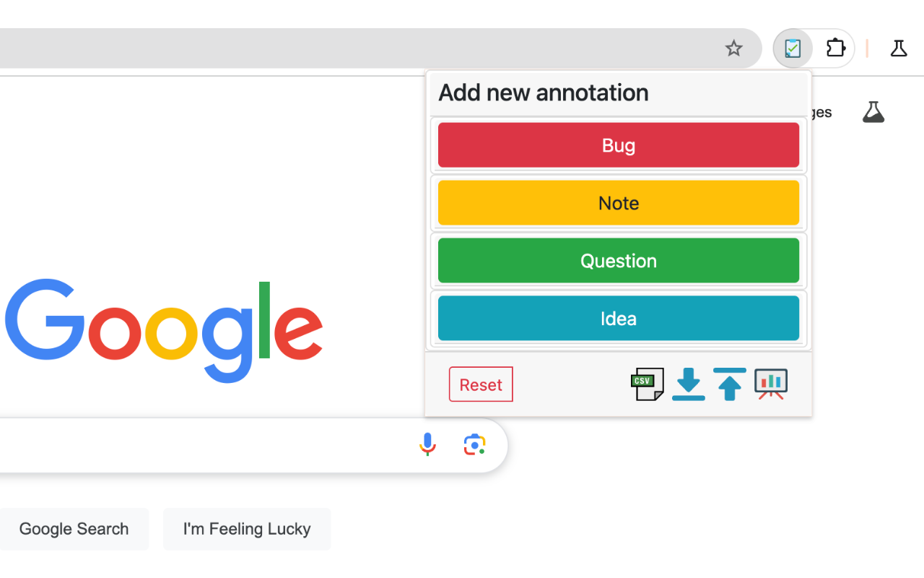Click the bookmark star in address bar
This screenshot has height=578, width=924.
(x=733, y=48)
